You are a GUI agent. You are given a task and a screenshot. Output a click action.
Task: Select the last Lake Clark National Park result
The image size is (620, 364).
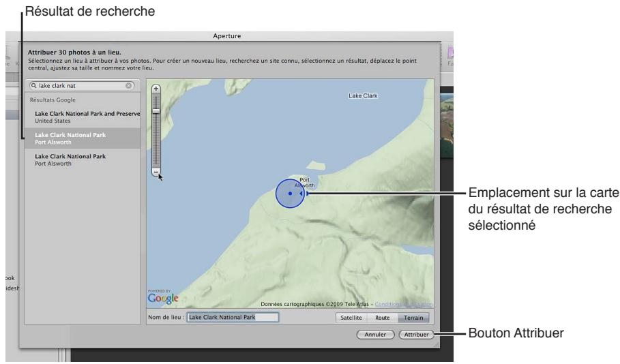click(x=83, y=160)
